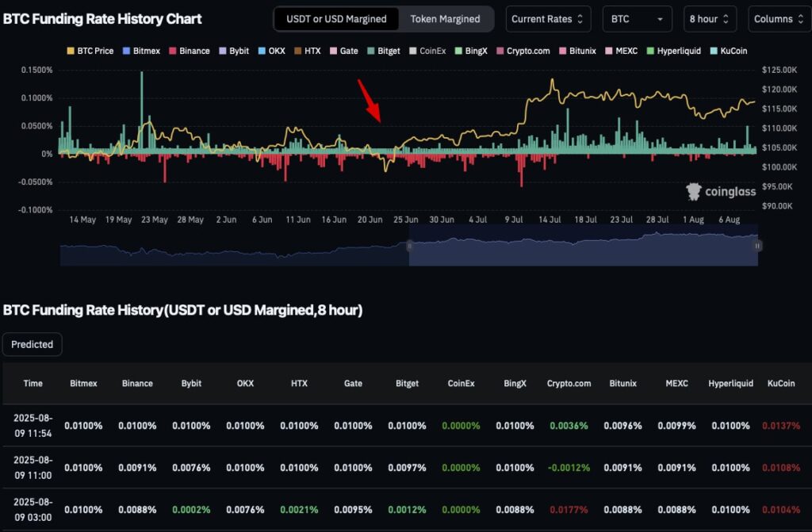Toggle BTC Price legend series
This screenshot has height=532, width=812.
click(90, 51)
